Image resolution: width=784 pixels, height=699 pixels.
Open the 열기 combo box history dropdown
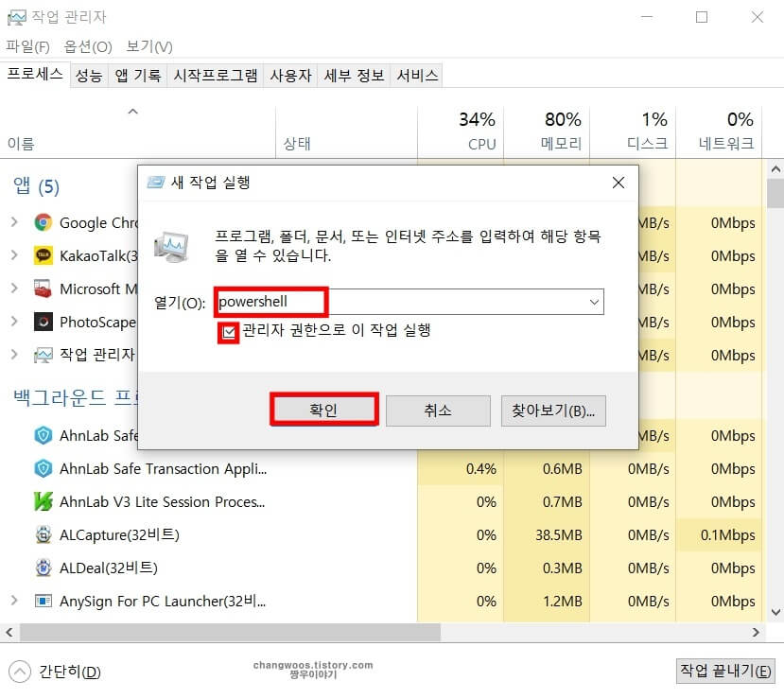(594, 302)
